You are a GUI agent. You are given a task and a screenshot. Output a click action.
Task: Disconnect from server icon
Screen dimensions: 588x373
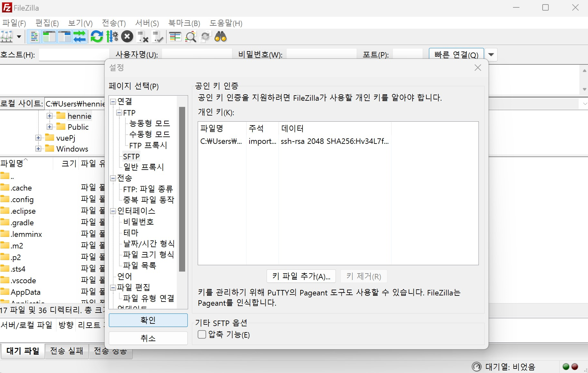click(142, 37)
